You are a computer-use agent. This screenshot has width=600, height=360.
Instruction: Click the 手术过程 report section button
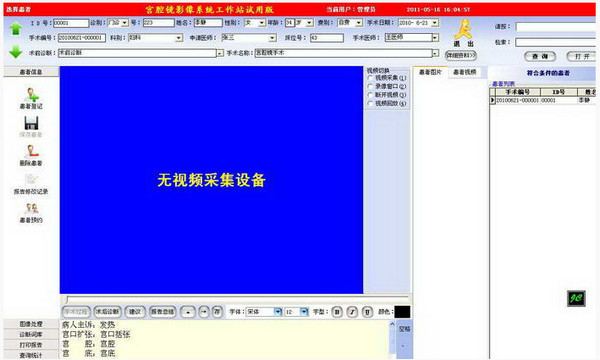click(x=76, y=312)
